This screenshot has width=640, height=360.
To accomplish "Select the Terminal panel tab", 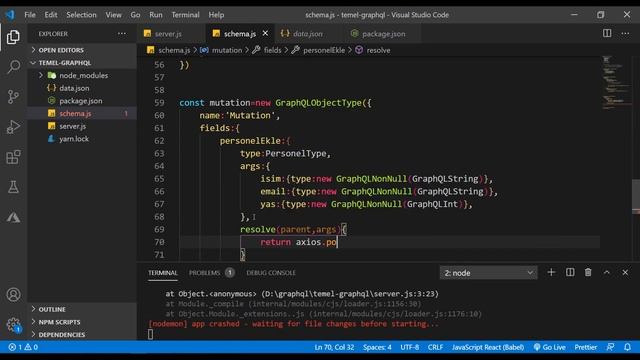I will (x=163, y=273).
